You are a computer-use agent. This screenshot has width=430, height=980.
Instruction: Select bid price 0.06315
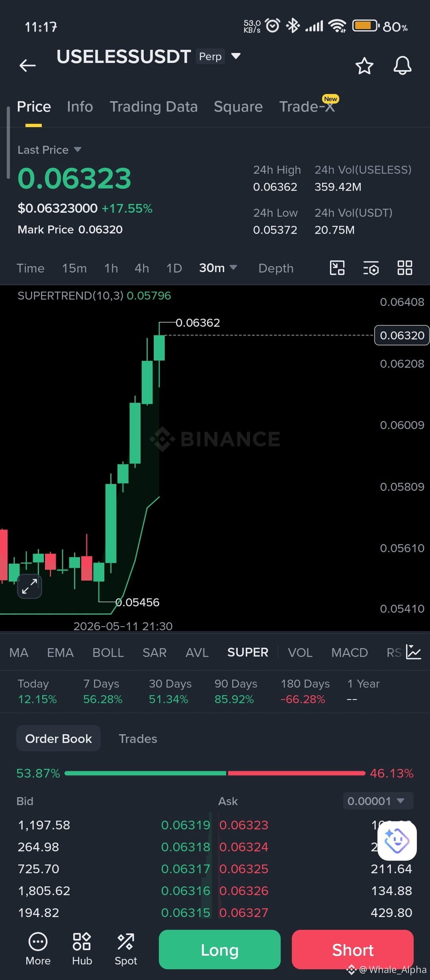pos(186,913)
